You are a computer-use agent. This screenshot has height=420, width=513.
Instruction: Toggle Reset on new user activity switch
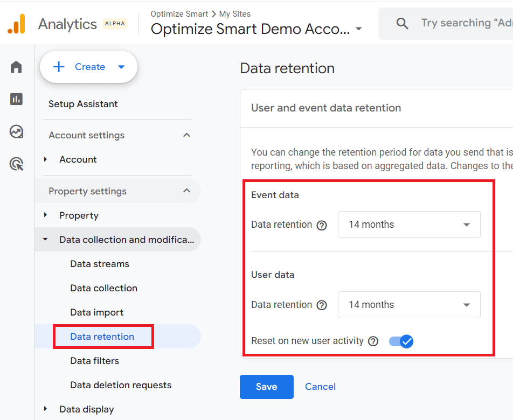tap(401, 341)
